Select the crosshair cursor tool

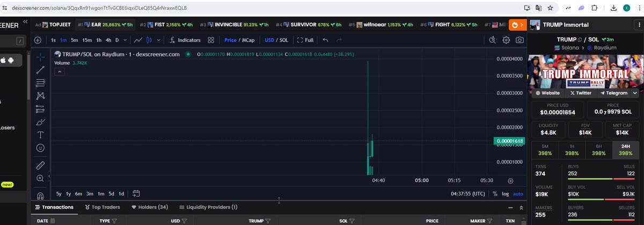[40, 57]
